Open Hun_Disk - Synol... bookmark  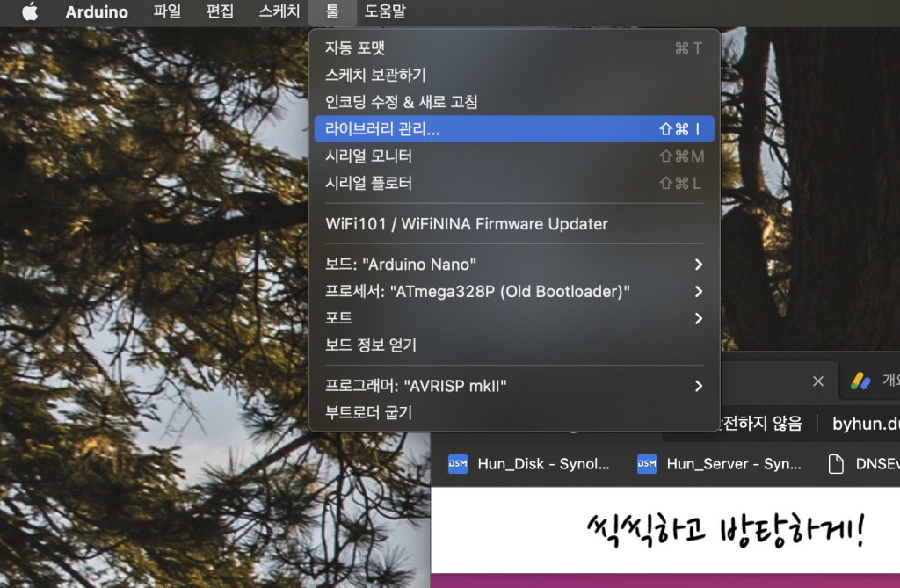click(x=528, y=464)
